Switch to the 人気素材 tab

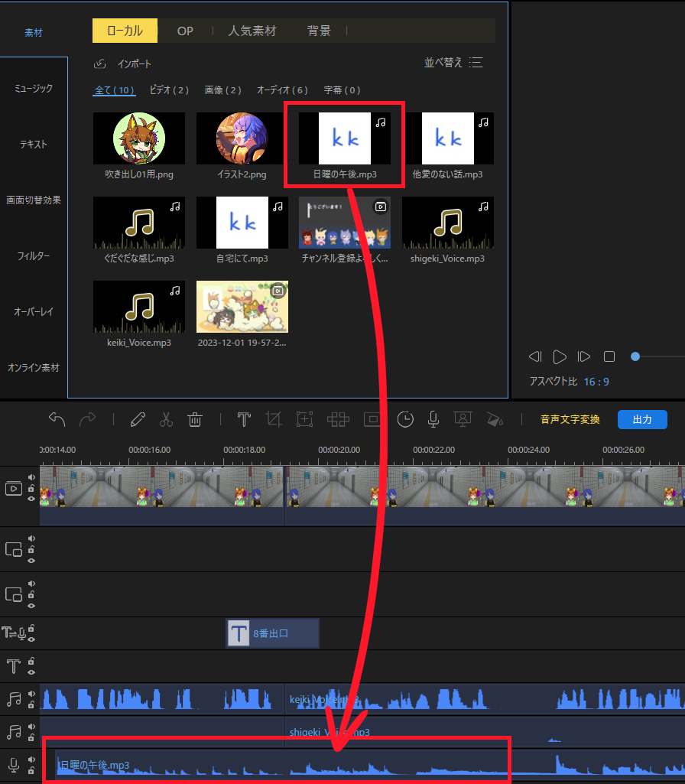[x=252, y=31]
